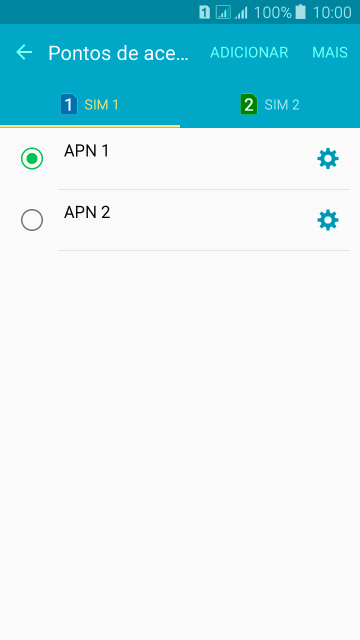This screenshot has width=360, height=640.
Task: Open the MAIS options menu
Action: point(330,53)
